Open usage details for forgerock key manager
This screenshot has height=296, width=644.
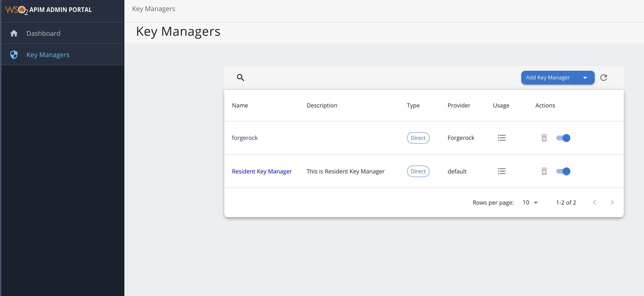501,138
